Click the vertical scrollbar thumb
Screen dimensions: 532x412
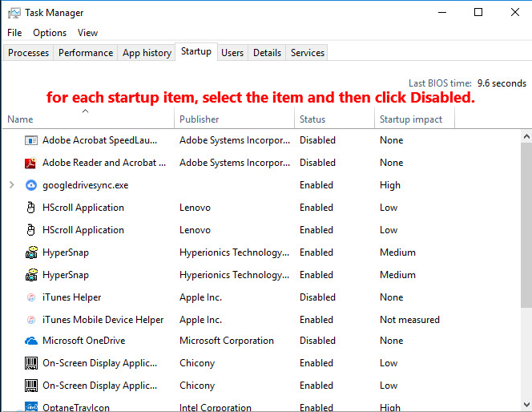pyautogui.click(x=526, y=226)
